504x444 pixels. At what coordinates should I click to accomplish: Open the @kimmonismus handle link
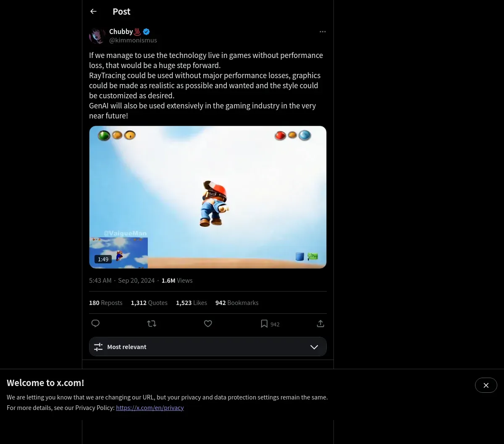point(133,40)
